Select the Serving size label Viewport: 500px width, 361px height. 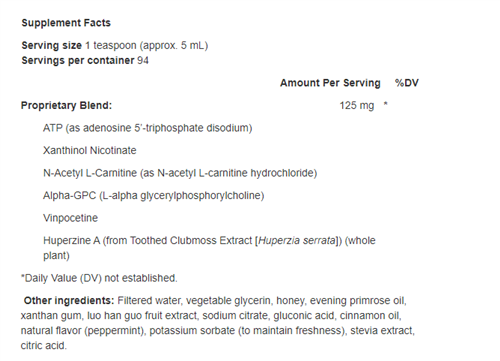point(51,45)
